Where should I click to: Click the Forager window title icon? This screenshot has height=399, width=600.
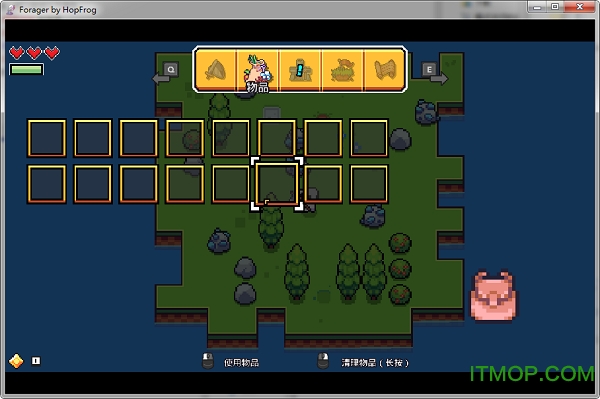[x=11, y=10]
